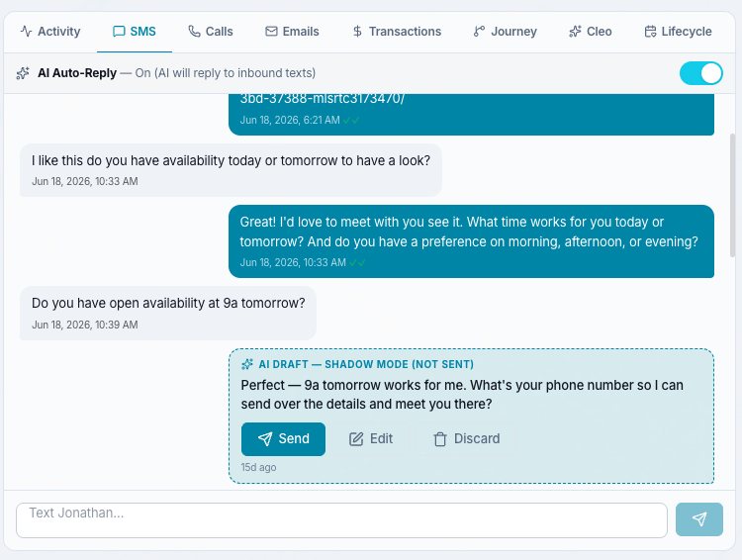The height and width of the screenshot is (560, 742).
Task: Click the AI Auto-Reply sparkle icon
Action: (x=23, y=73)
